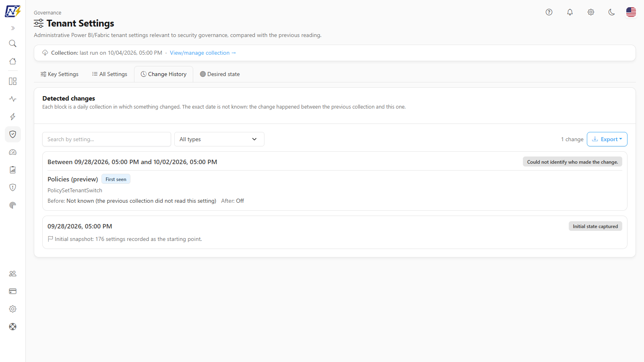The height and width of the screenshot is (362, 644).
Task: Open the gauge speedometer icon in sidebar
Action: coord(13,152)
